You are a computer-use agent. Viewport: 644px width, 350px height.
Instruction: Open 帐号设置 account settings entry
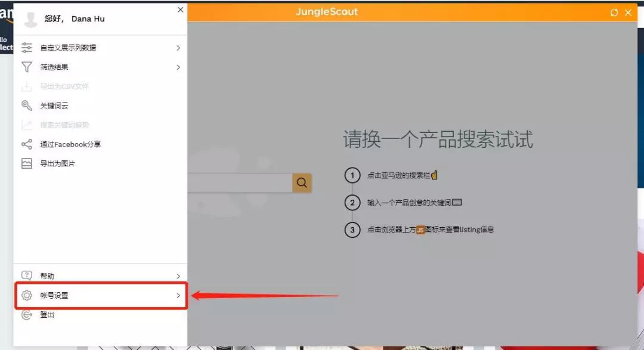click(x=101, y=295)
